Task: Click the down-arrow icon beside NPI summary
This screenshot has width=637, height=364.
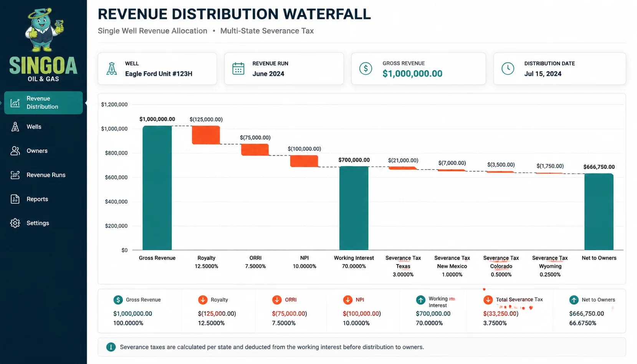Action: (348, 300)
